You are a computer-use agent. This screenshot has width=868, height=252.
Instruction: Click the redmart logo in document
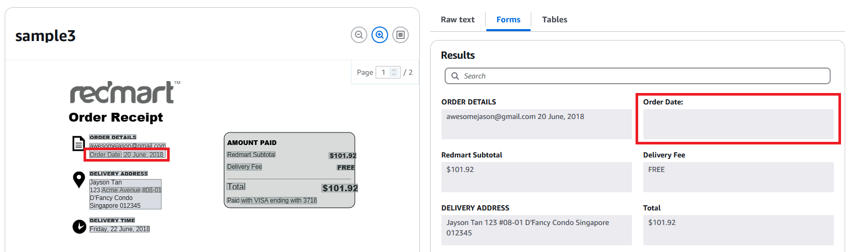click(x=125, y=92)
